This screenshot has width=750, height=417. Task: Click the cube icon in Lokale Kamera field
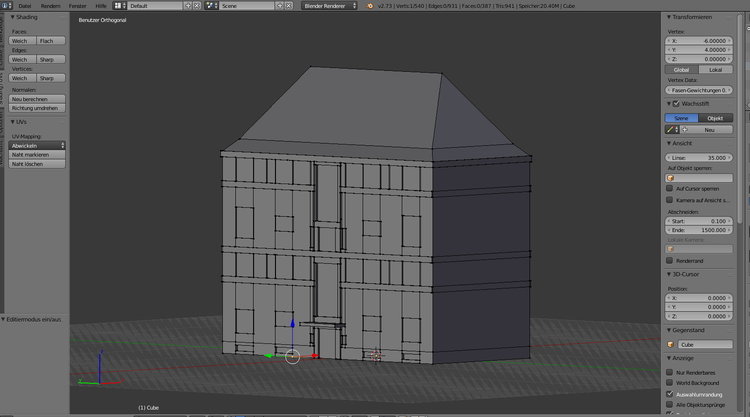(671, 249)
